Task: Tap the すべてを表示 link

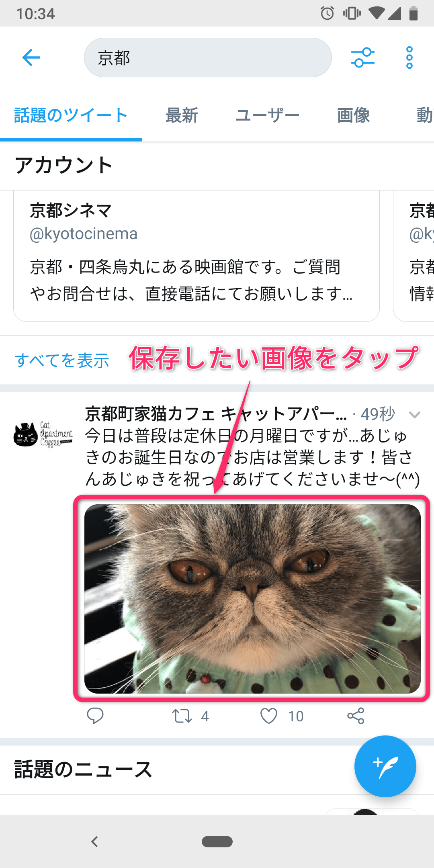Action: point(62,360)
